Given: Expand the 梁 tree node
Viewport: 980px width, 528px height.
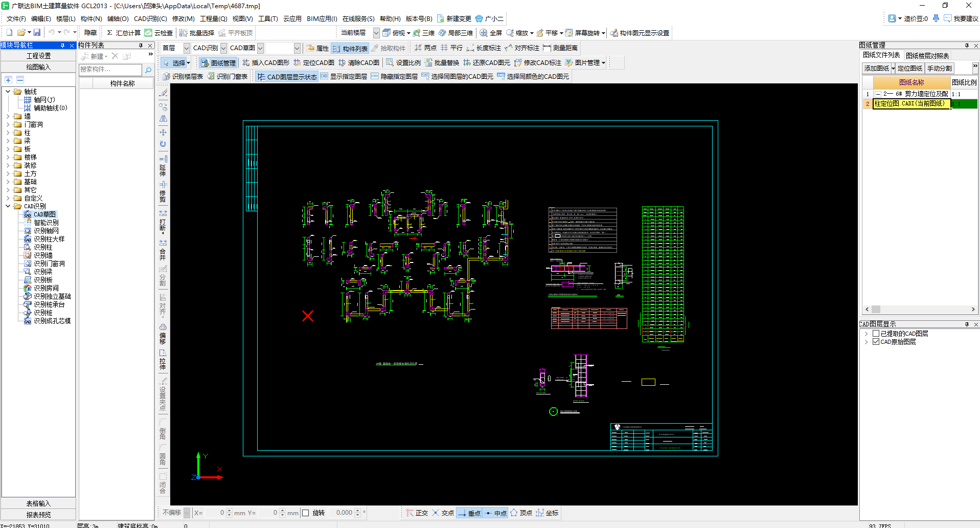Looking at the screenshot, I should coord(8,141).
